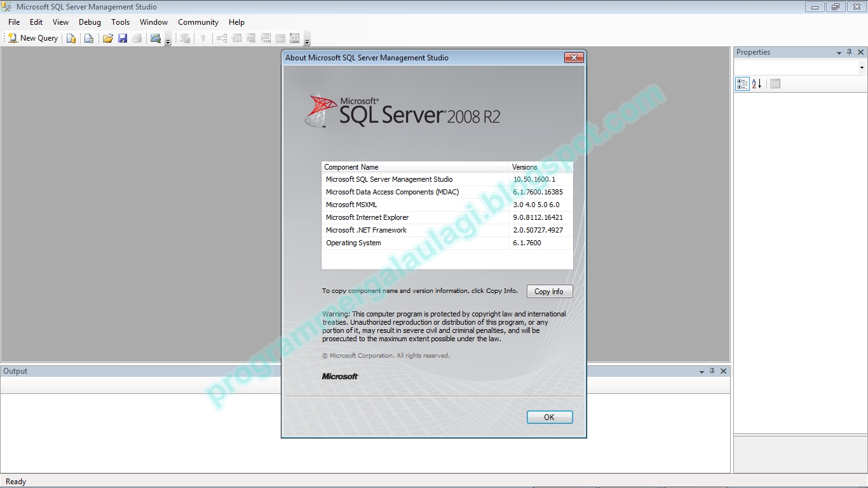Click the Manage Spatial Indexes icon
Viewport: 868px width, 488px height.
point(295,38)
